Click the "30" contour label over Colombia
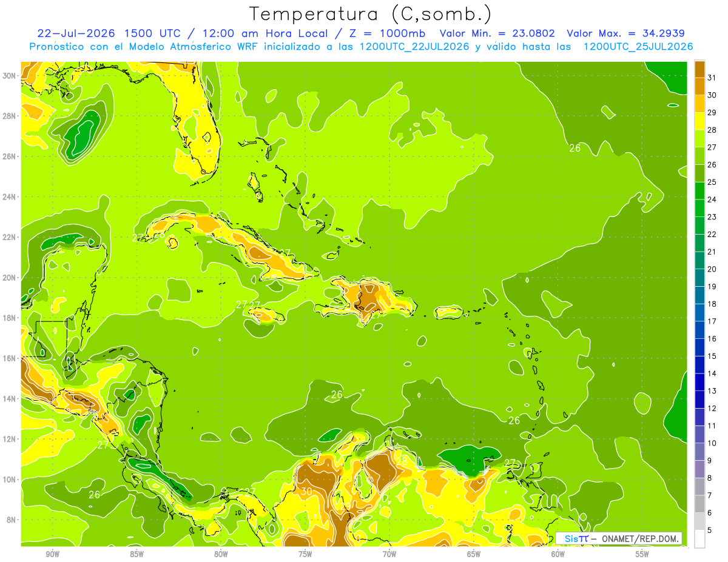This screenshot has height=562, width=728. [x=307, y=492]
